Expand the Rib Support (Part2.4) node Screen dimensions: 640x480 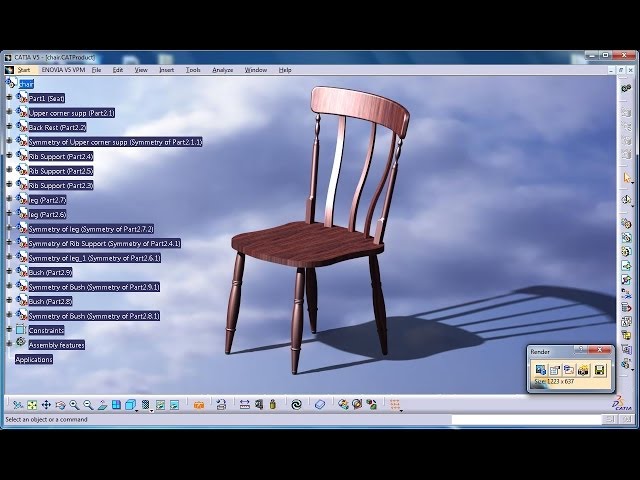point(9,155)
